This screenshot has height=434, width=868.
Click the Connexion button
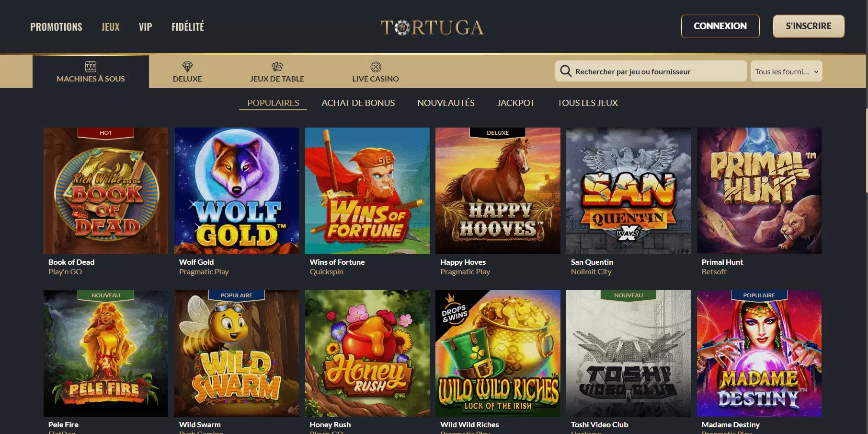(x=720, y=26)
